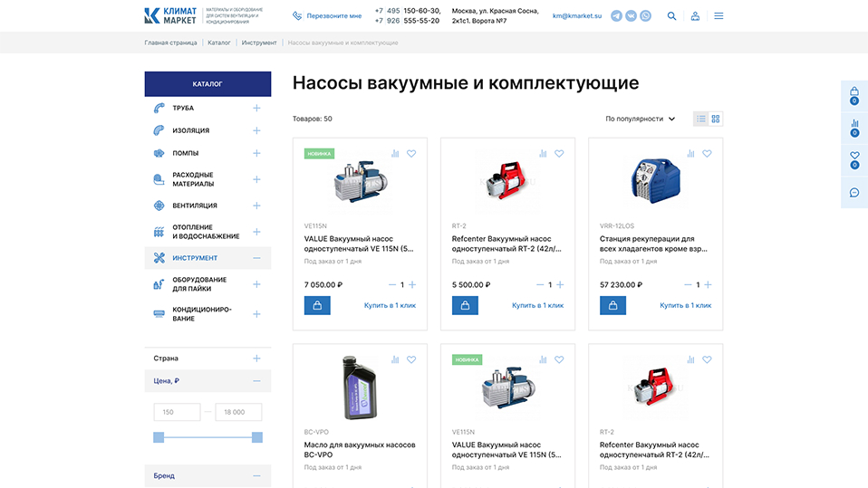This screenshot has width=868, height=488.
Task: Go to 'Главная страница' breadcrumb link
Action: pos(170,43)
